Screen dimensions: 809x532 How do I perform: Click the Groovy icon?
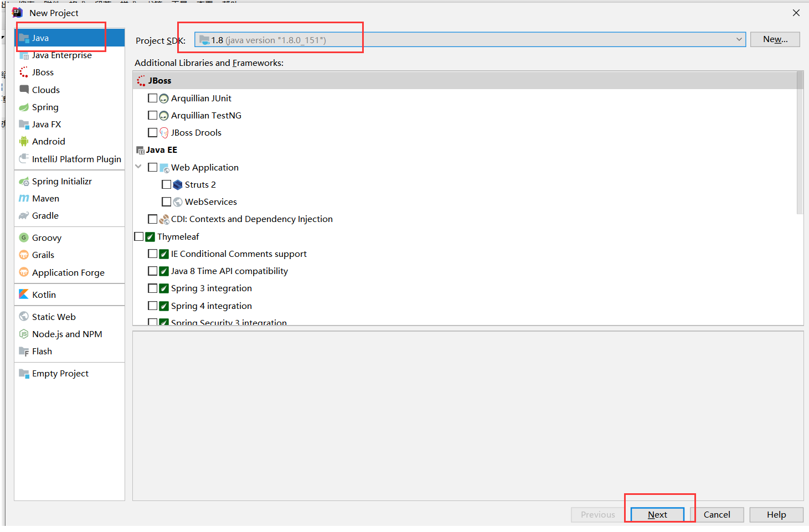(x=24, y=238)
